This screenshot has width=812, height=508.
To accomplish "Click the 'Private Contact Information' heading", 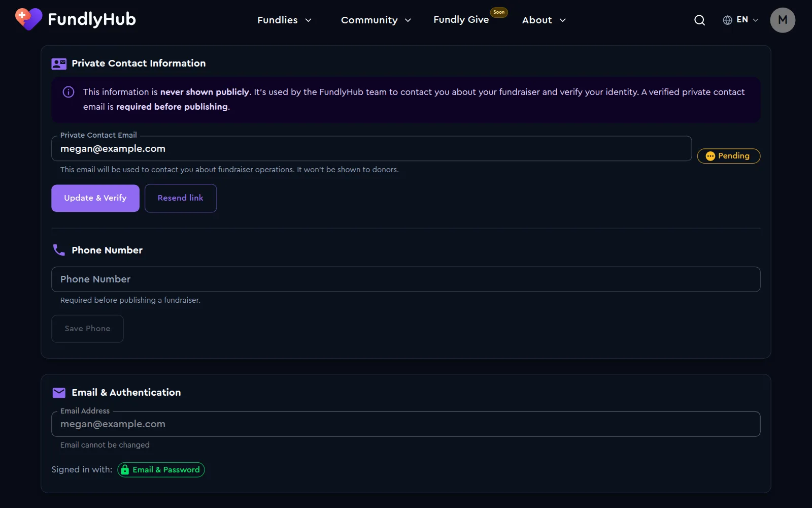I will click(x=139, y=63).
